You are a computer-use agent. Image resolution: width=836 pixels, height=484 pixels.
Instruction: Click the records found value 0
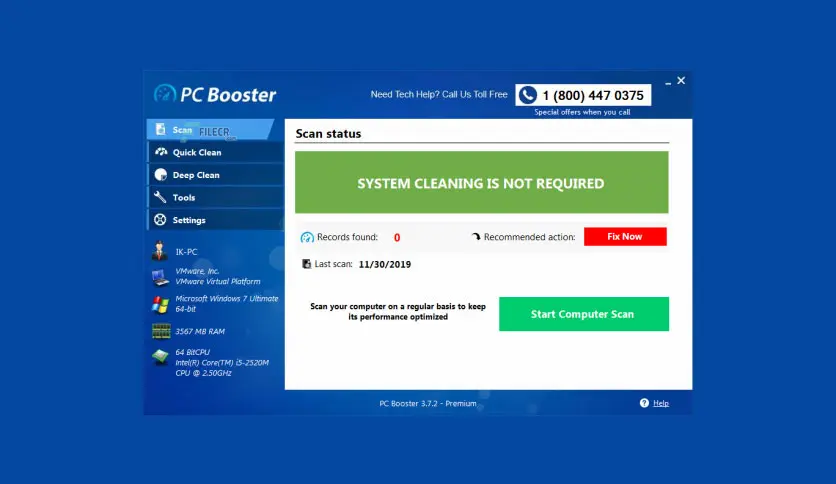click(x=397, y=238)
